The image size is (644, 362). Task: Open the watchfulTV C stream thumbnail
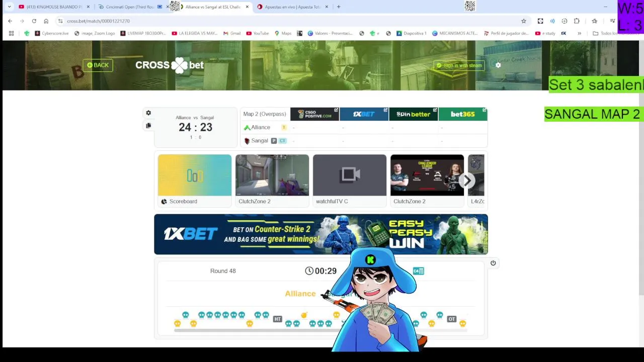point(350,181)
